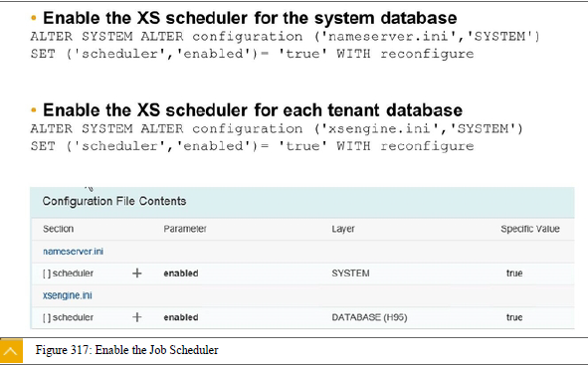Click the caption 'Figure 317: Enable the Job Scheduler'
Viewport: 588px width, 365px height.
126,350
